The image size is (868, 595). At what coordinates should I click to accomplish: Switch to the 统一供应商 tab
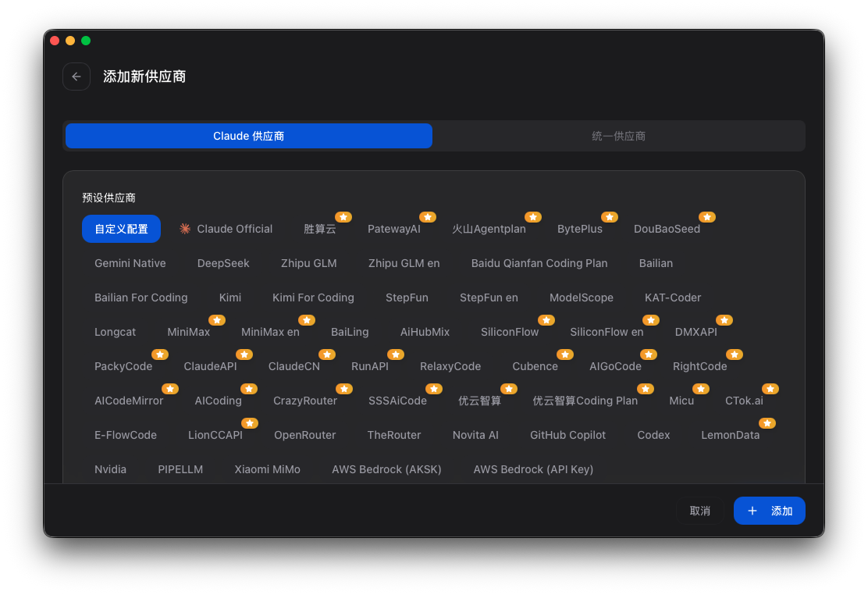[x=618, y=136]
